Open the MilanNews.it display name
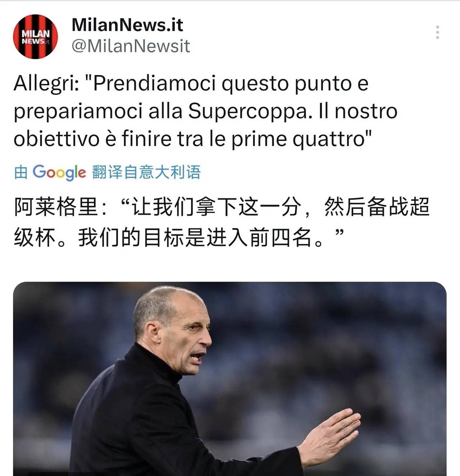460x476 pixels. pos(127,25)
